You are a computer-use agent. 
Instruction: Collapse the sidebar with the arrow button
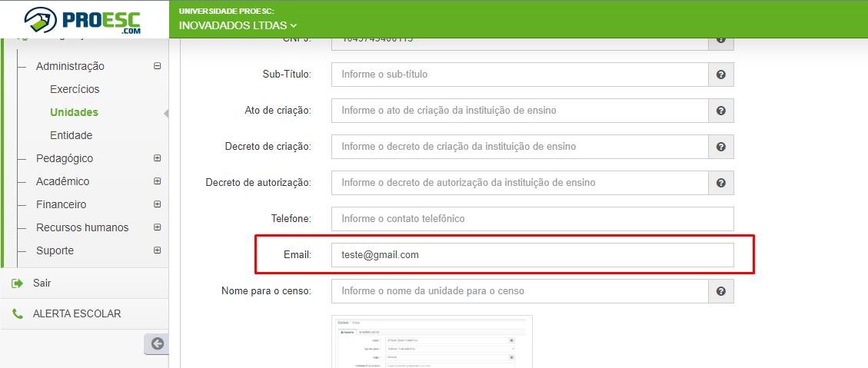[157, 343]
